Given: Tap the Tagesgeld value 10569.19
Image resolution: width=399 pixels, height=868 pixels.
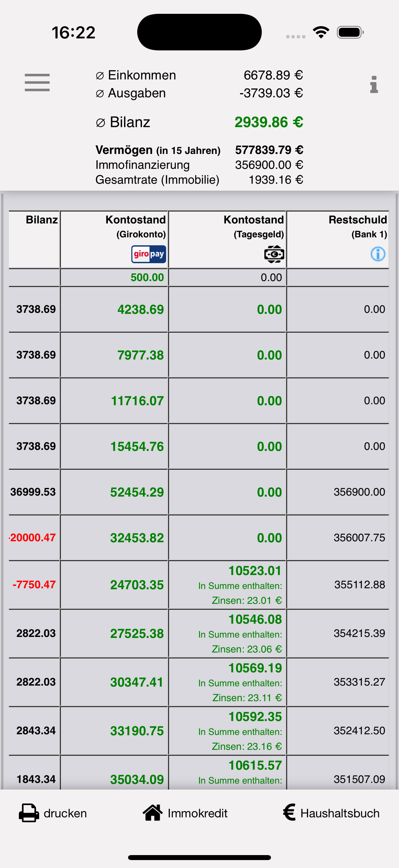Looking at the screenshot, I should (x=255, y=668).
